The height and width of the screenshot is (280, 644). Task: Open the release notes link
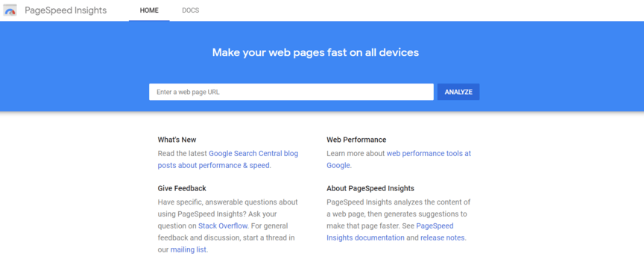[443, 237]
